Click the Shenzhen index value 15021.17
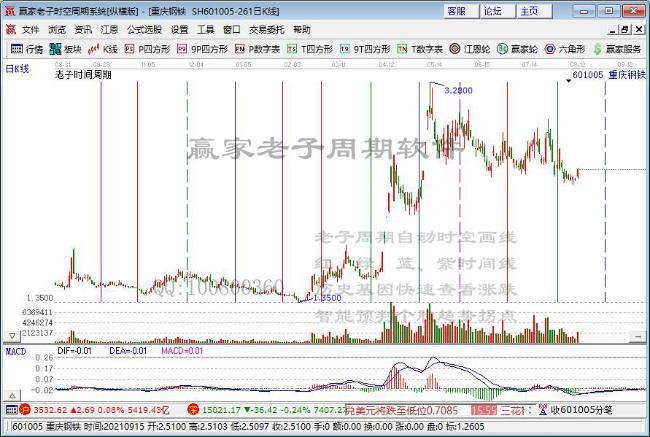Image resolution: width=650 pixels, height=437 pixels. pos(221,410)
